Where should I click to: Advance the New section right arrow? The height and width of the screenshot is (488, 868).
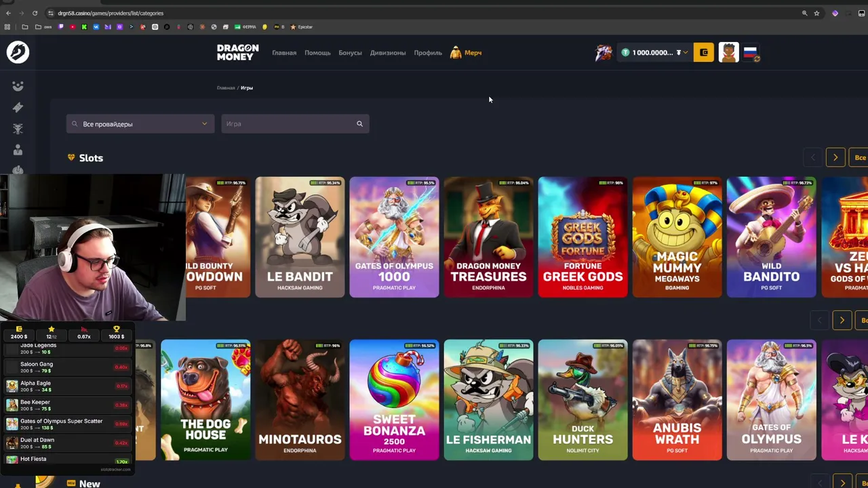click(x=842, y=482)
